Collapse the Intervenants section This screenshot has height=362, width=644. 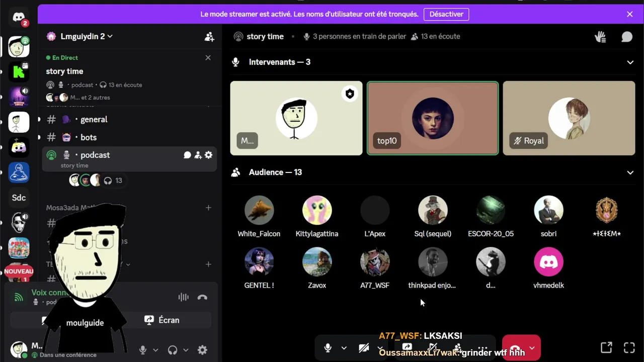[630, 62]
